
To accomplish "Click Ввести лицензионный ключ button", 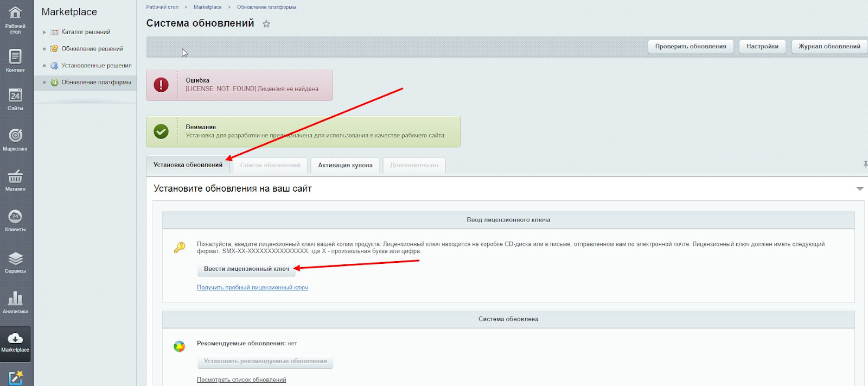I will 246,269.
